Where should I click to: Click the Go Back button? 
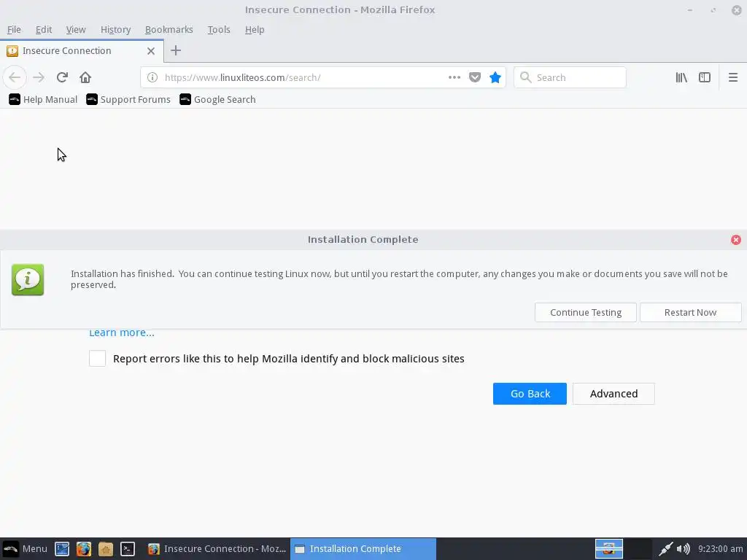coord(530,394)
